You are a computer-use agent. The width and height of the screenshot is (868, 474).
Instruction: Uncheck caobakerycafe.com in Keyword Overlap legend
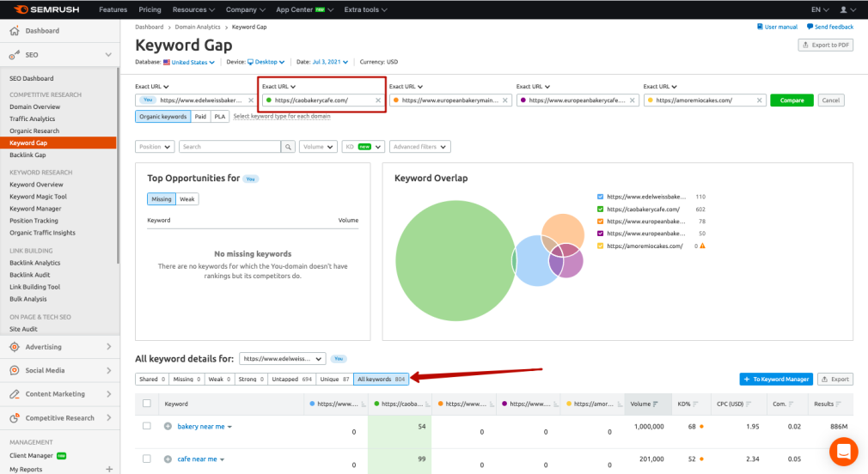(x=600, y=209)
